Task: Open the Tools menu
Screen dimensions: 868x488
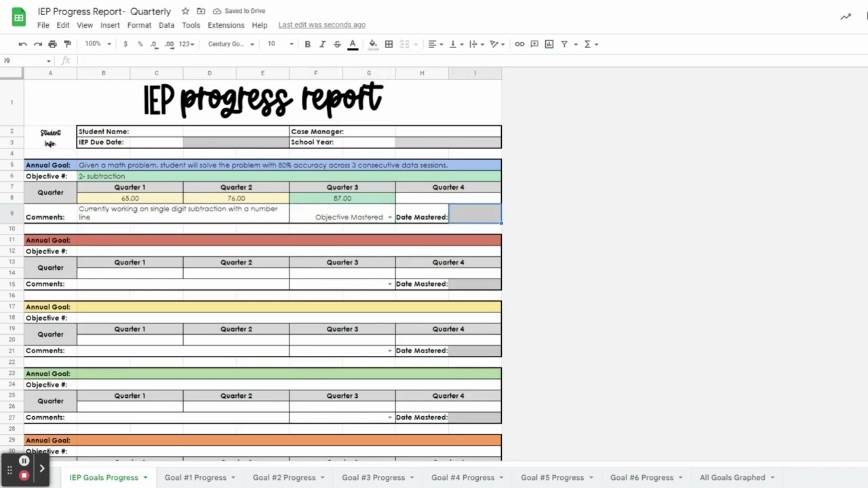Action: 191,25
